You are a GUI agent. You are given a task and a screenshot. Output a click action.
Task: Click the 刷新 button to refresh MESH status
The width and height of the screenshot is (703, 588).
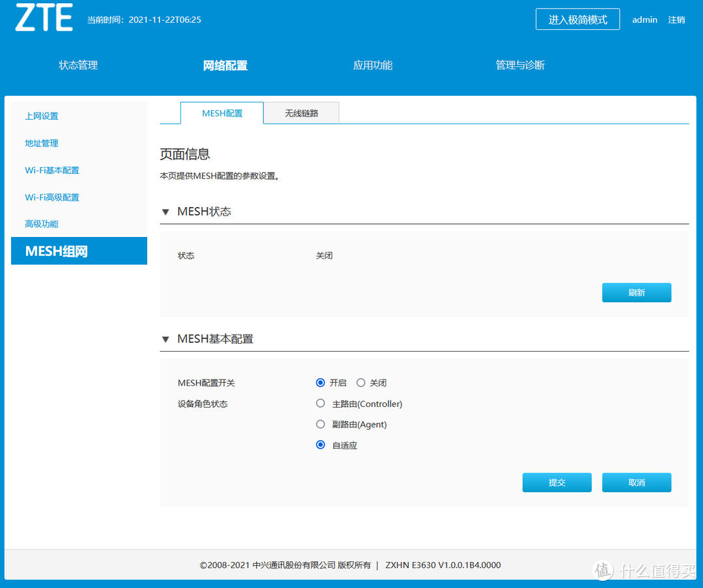point(636,292)
